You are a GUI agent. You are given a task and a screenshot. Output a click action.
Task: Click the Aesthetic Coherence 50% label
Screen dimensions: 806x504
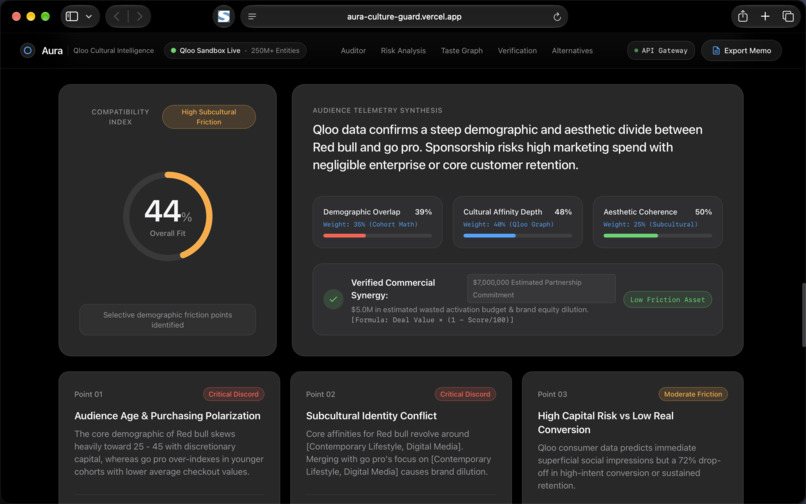pos(657,212)
